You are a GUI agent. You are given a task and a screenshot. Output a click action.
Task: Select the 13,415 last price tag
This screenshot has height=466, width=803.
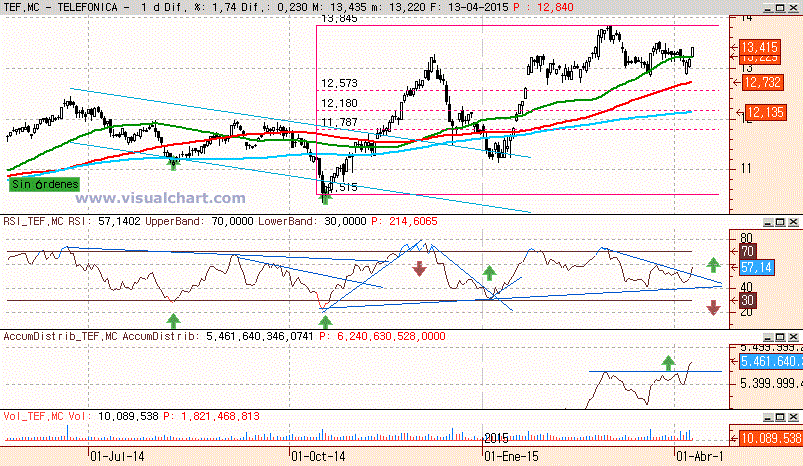pos(759,47)
